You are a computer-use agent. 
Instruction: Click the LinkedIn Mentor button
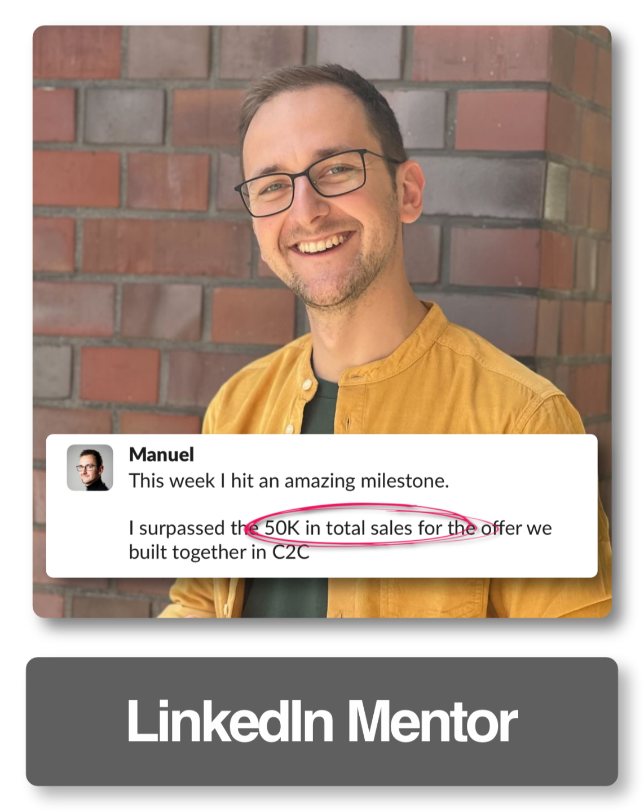pyautogui.click(x=321, y=721)
